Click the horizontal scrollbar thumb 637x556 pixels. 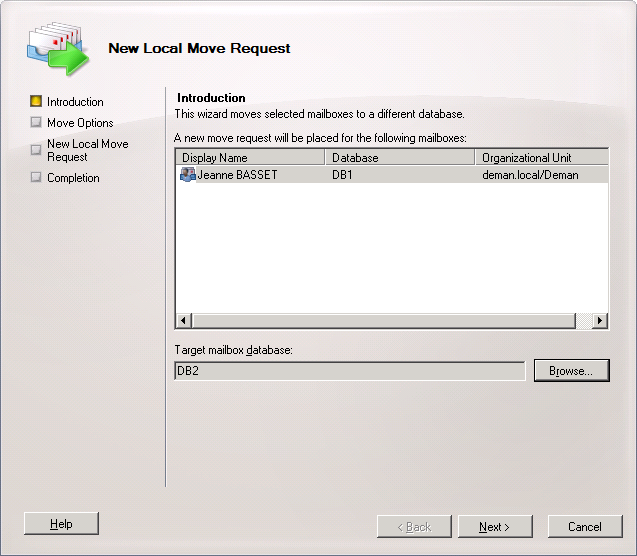384,320
